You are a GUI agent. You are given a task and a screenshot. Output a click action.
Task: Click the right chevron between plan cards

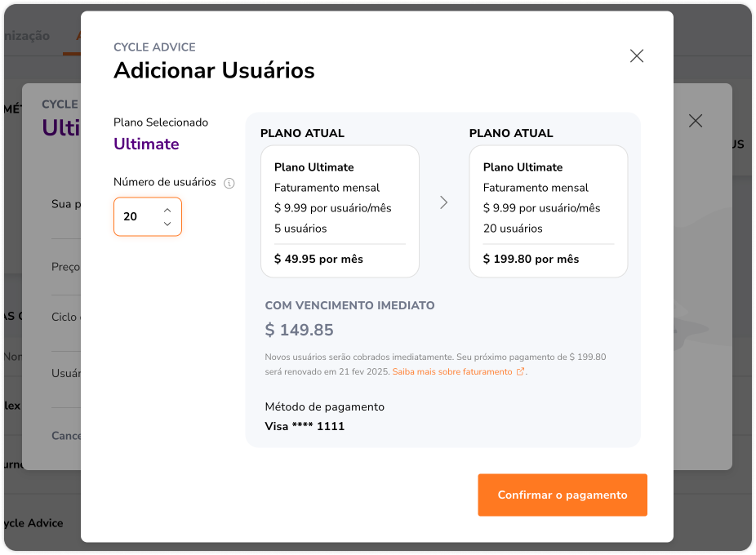(443, 202)
